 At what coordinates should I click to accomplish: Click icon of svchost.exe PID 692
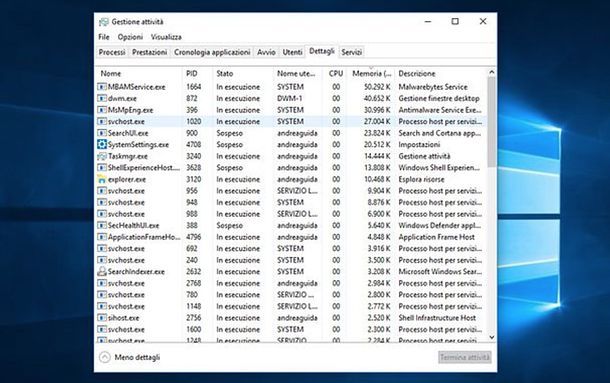coord(102,248)
